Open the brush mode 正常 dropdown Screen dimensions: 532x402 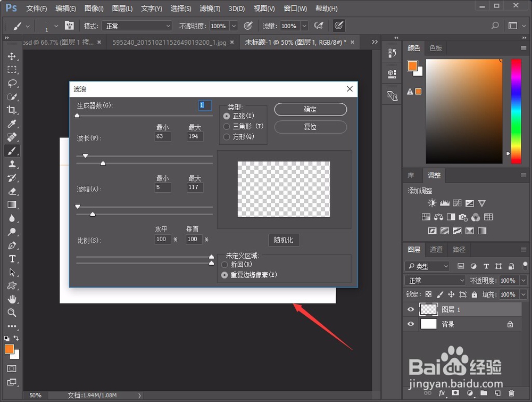pos(137,26)
